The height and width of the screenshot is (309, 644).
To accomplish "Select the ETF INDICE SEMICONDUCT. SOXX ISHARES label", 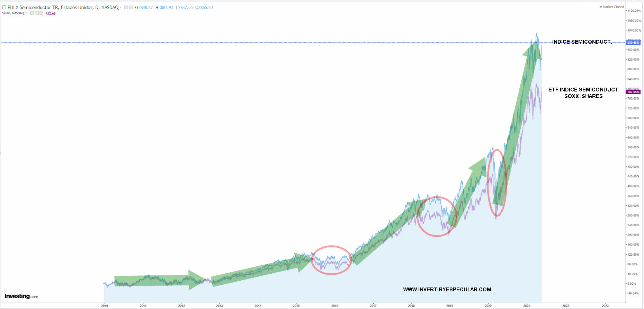I will (x=584, y=93).
